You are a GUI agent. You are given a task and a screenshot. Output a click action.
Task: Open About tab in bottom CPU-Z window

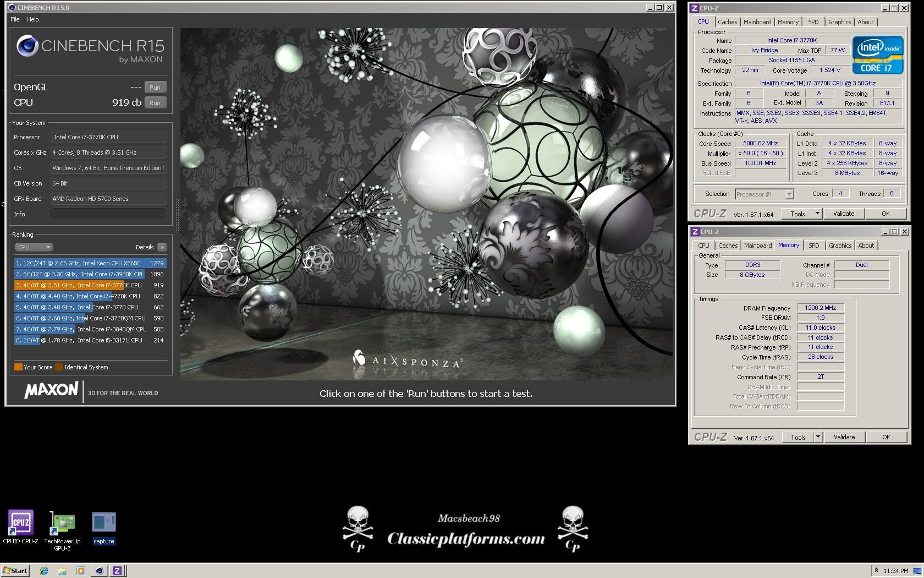tap(866, 246)
